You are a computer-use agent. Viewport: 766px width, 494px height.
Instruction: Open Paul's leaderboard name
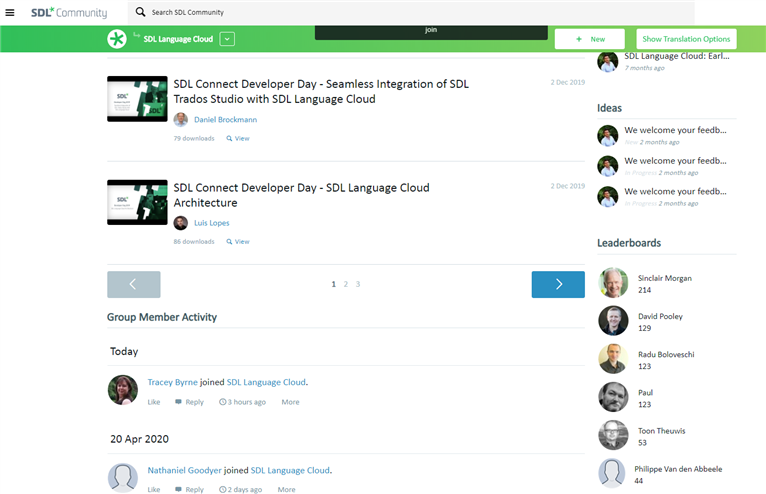pyautogui.click(x=645, y=392)
